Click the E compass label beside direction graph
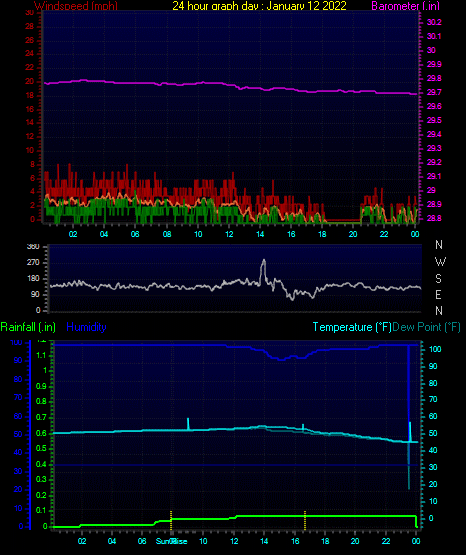Image resolution: width=466 pixels, height=555 pixels. pyautogui.click(x=438, y=294)
